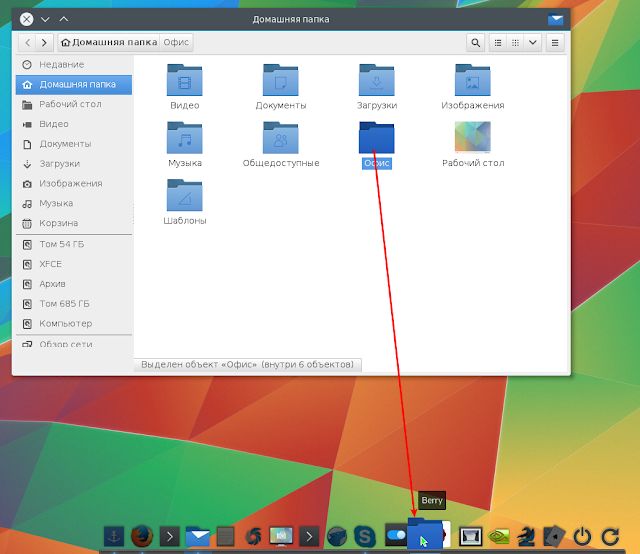
Task: Open the toggle switch settings icon in dock
Action: click(x=396, y=535)
